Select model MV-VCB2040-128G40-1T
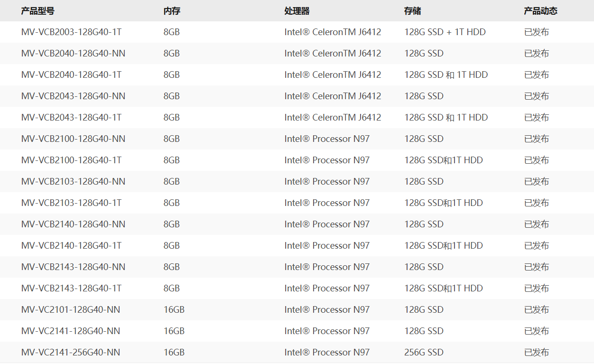Screen dimensions: 594x364 click(71, 75)
